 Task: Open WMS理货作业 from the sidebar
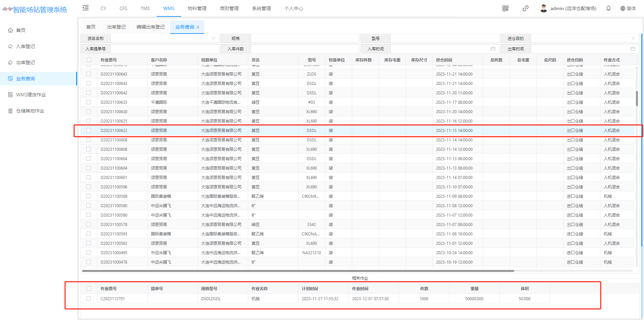[31, 95]
